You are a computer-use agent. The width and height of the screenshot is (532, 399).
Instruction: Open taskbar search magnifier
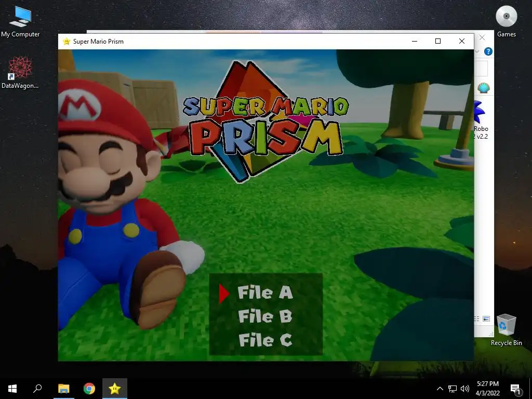pos(37,389)
